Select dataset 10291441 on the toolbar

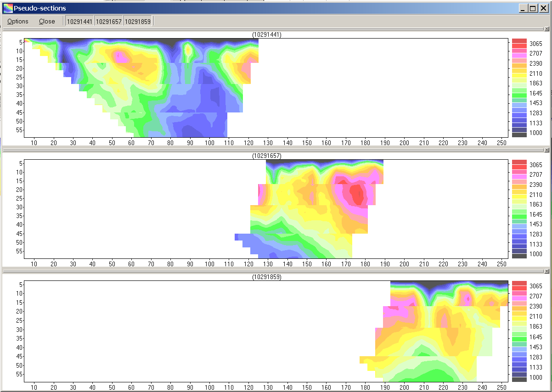pos(79,20)
